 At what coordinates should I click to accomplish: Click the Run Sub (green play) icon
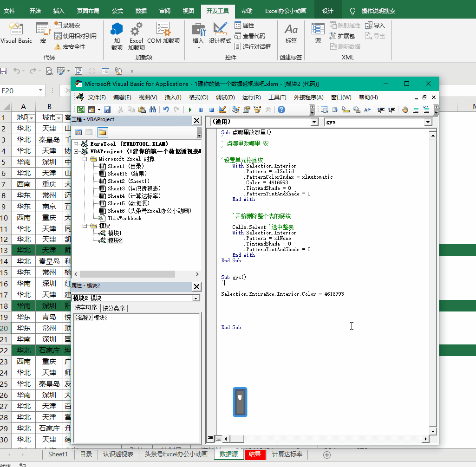(x=190, y=110)
